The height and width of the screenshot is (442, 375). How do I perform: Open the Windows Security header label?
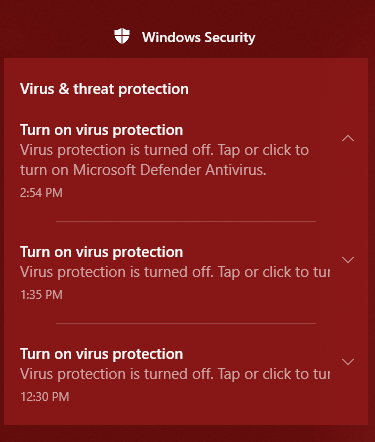[x=199, y=37]
